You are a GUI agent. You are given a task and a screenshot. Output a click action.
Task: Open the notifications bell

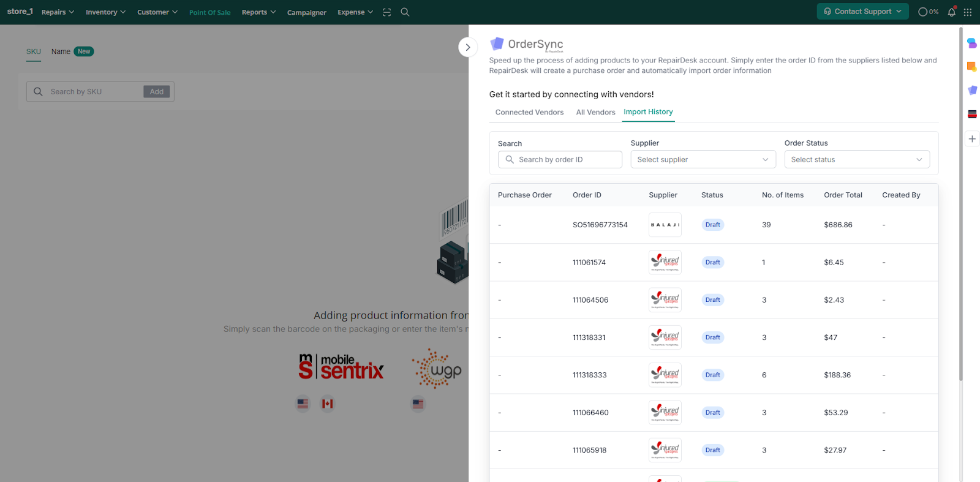[951, 12]
